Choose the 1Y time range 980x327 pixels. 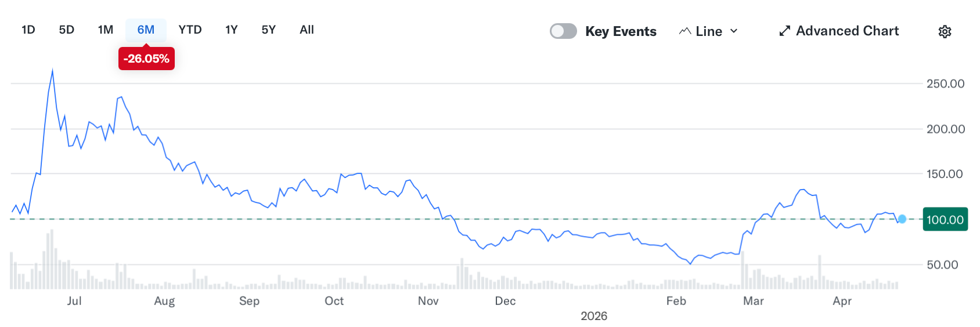(232, 30)
